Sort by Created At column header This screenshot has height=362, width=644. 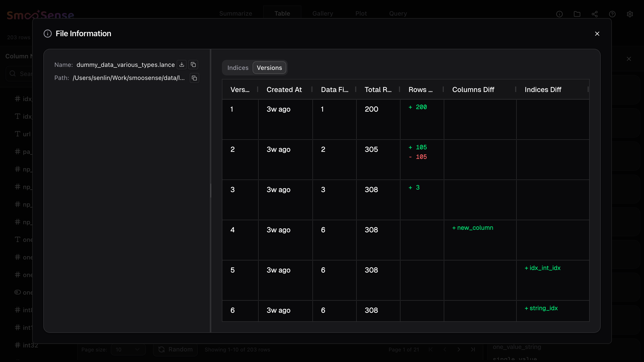(x=284, y=90)
